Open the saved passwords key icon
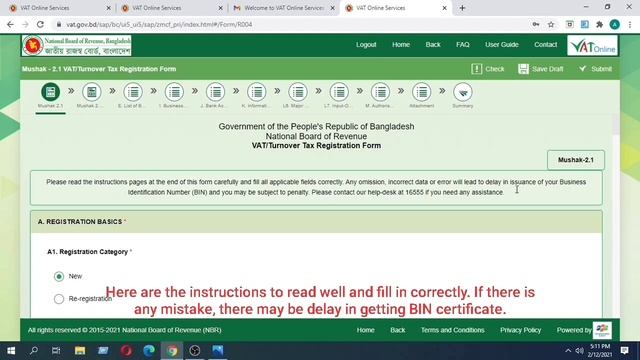 [536, 24]
